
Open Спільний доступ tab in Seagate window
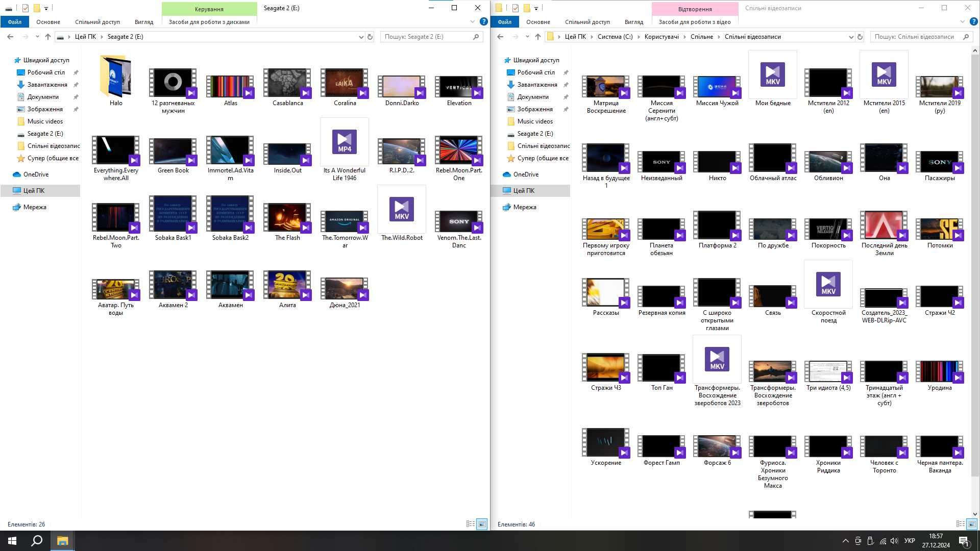[97, 22]
